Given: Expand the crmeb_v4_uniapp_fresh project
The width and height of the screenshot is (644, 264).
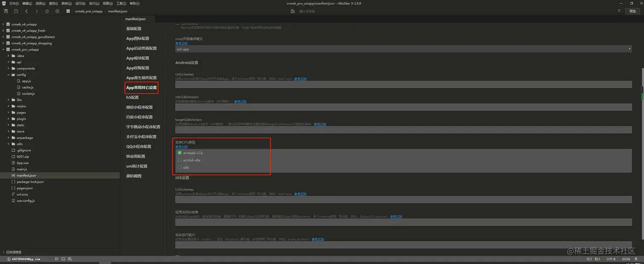Looking at the screenshot, I should coord(3,31).
